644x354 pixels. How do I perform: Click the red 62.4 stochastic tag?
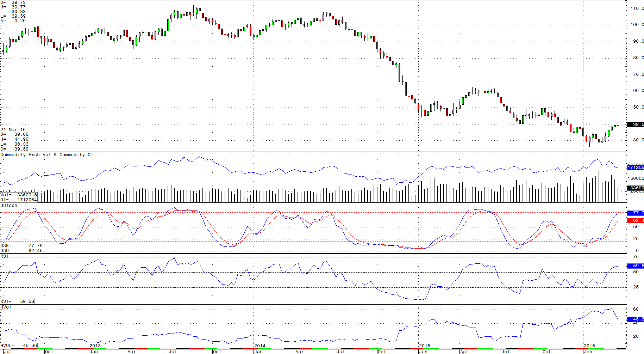636,220
